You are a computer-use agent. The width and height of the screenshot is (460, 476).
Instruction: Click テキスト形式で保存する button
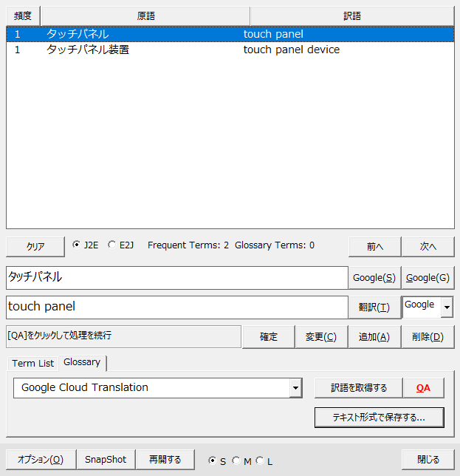point(379,417)
